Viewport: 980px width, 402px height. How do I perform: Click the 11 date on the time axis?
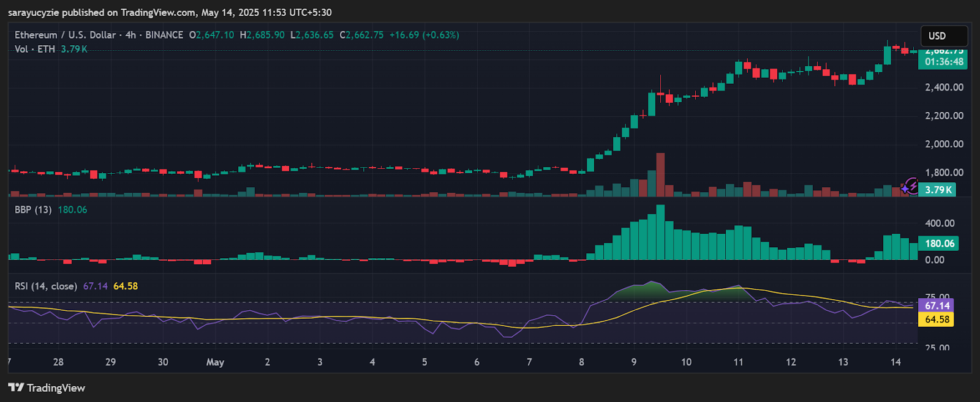click(x=738, y=362)
